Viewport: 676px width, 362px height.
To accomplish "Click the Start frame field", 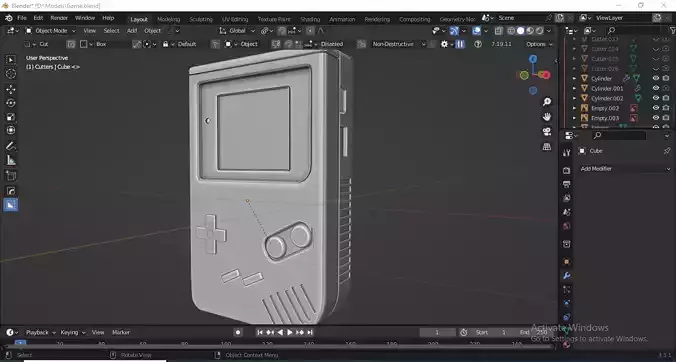I will click(491, 332).
